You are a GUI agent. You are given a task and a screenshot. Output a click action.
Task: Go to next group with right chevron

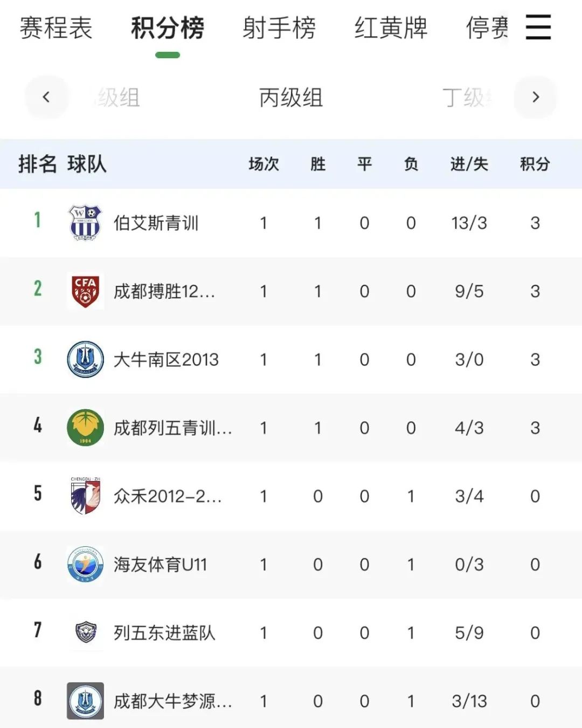(x=535, y=97)
